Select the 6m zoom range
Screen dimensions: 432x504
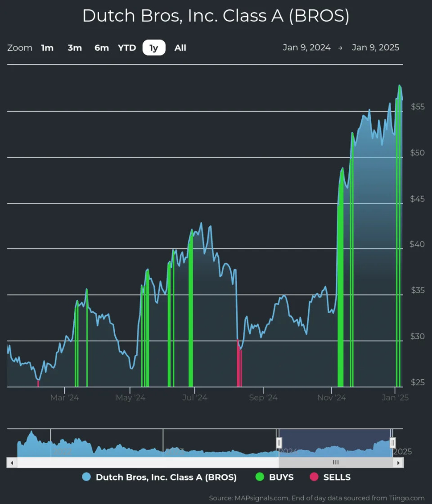(102, 48)
